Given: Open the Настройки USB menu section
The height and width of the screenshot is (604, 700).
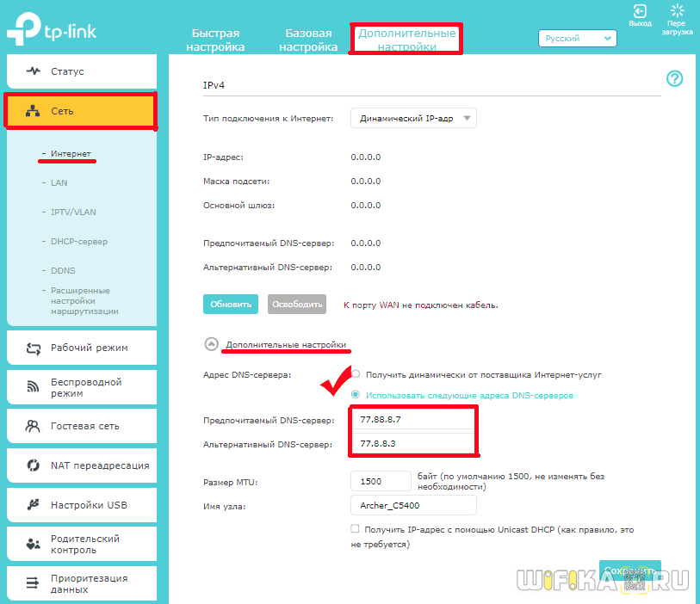Looking at the screenshot, I should pos(82,504).
